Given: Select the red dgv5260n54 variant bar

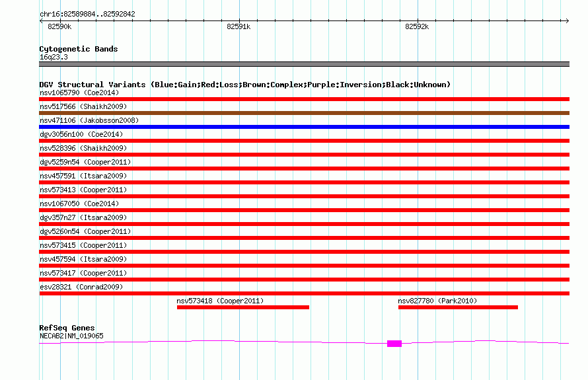Looking at the screenshot, I should [304, 238].
